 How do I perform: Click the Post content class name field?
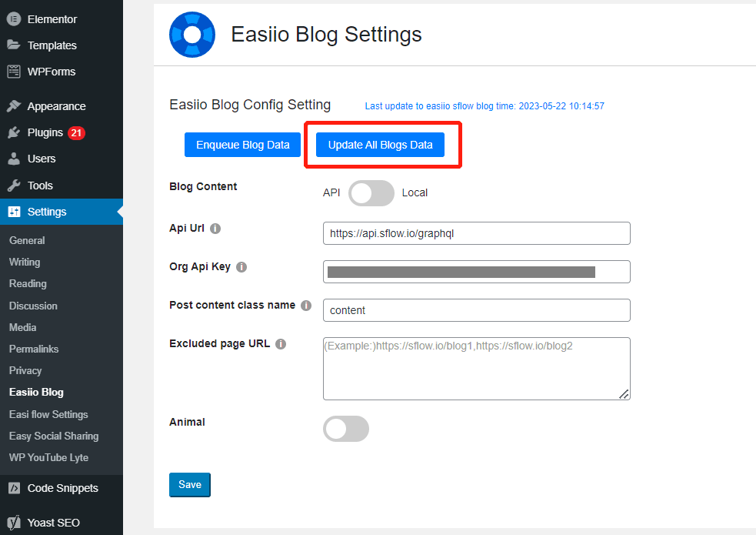point(476,310)
